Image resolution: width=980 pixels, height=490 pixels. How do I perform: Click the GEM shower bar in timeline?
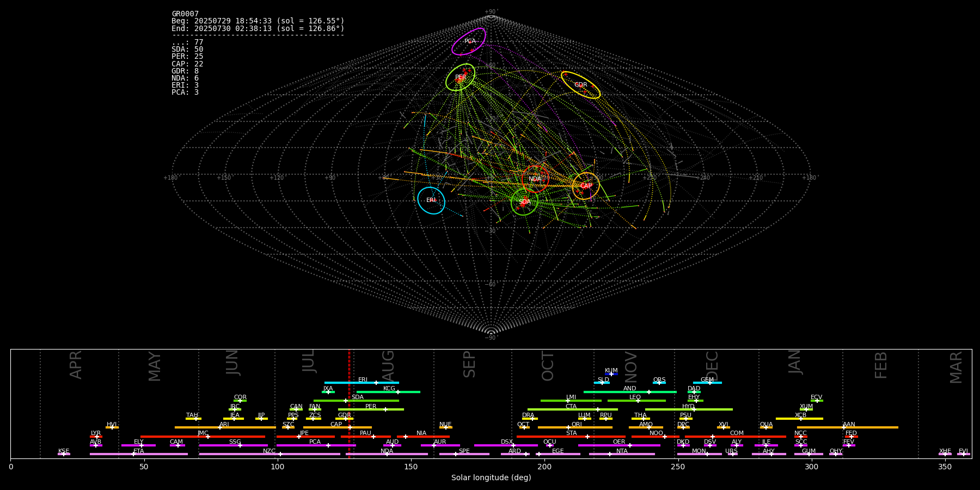[707, 383]
